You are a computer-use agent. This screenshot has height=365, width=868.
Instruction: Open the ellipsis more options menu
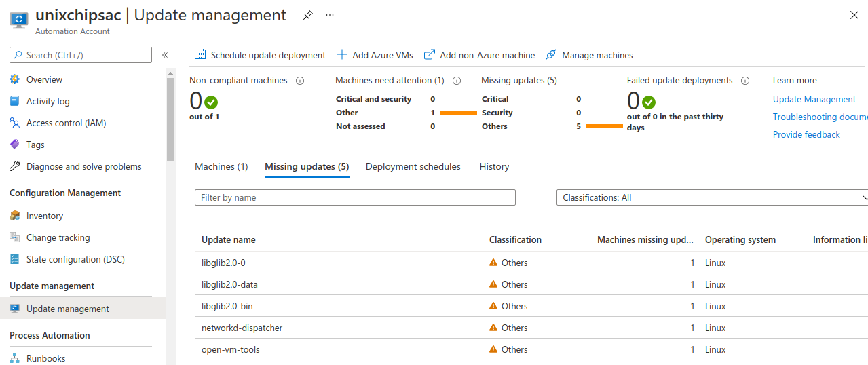pos(330,15)
